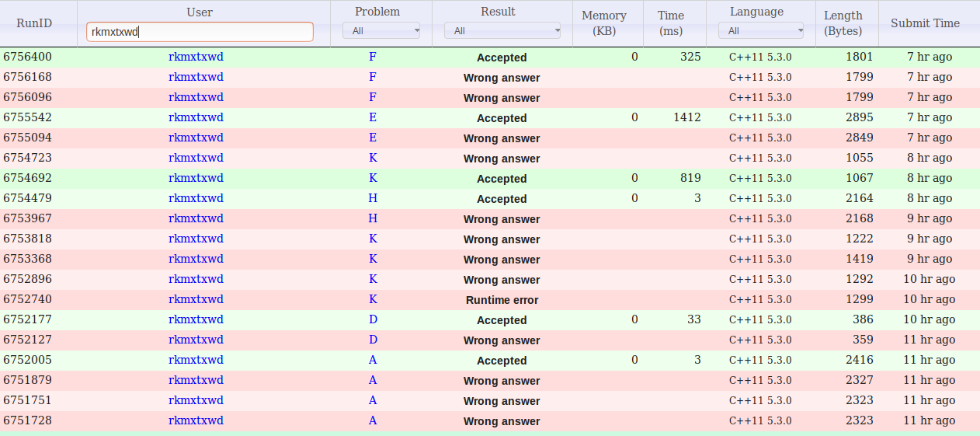Open problem F link for run 6756400
Image resolution: width=980 pixels, height=436 pixels.
click(373, 57)
